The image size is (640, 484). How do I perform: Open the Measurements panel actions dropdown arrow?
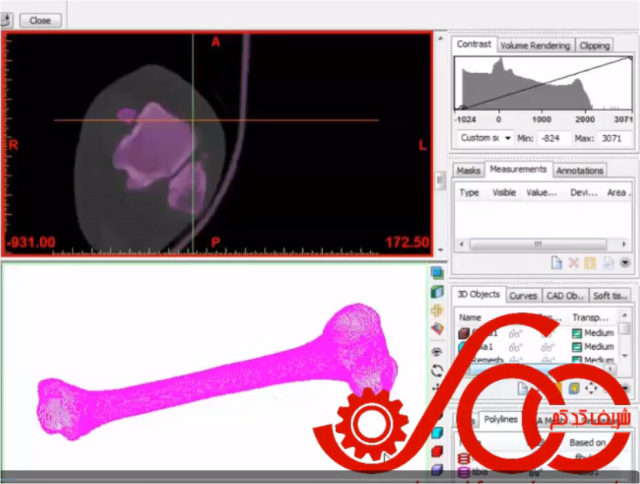click(x=625, y=262)
